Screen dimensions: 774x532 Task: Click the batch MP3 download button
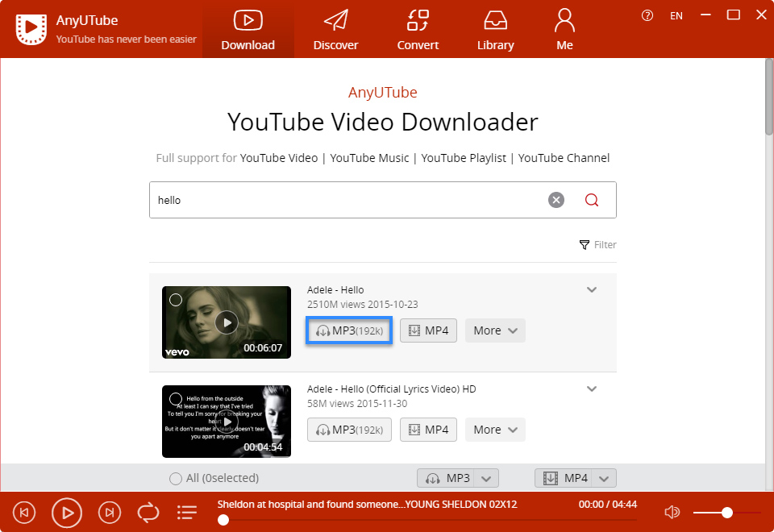coord(446,478)
